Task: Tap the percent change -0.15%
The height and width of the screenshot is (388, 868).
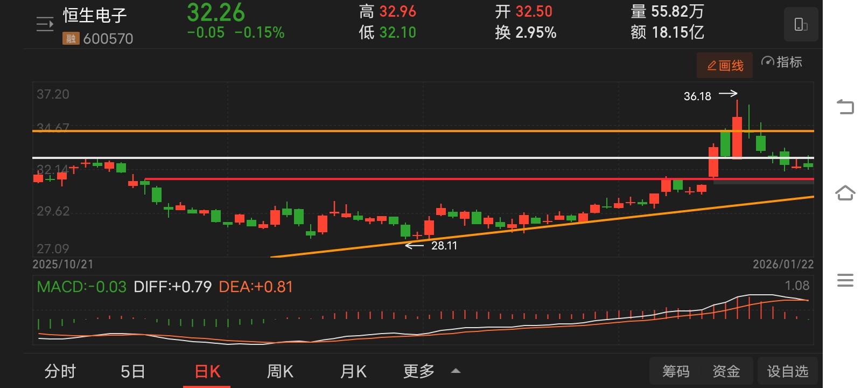Action: [x=260, y=33]
